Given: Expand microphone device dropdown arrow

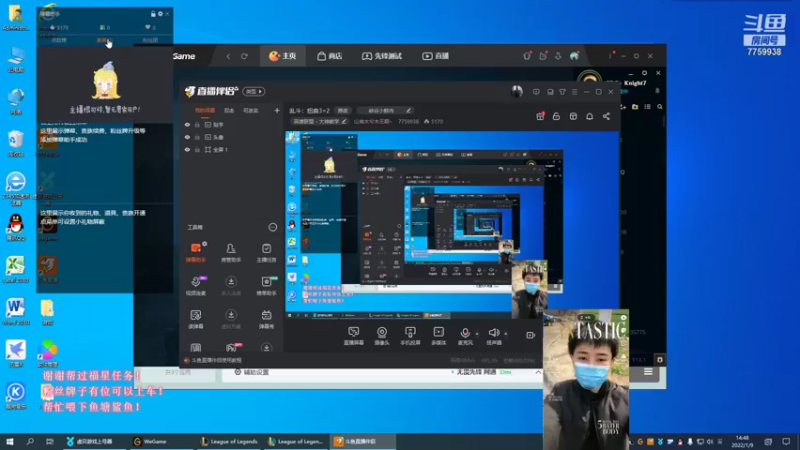Looking at the screenshot, I should click(x=477, y=334).
